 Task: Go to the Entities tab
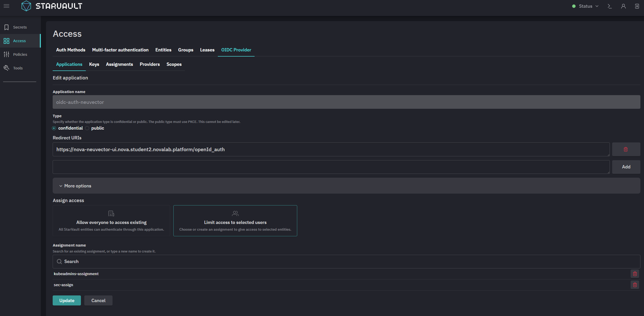[163, 50]
